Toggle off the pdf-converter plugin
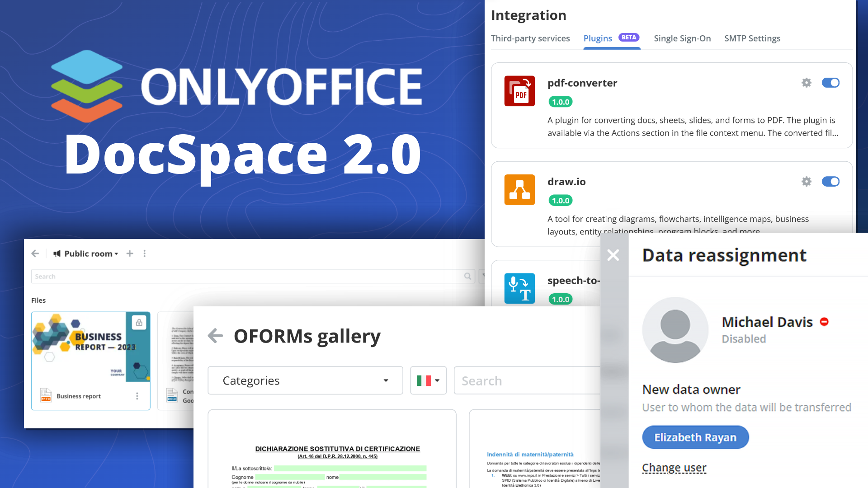Image resolution: width=868 pixels, height=488 pixels. [830, 83]
